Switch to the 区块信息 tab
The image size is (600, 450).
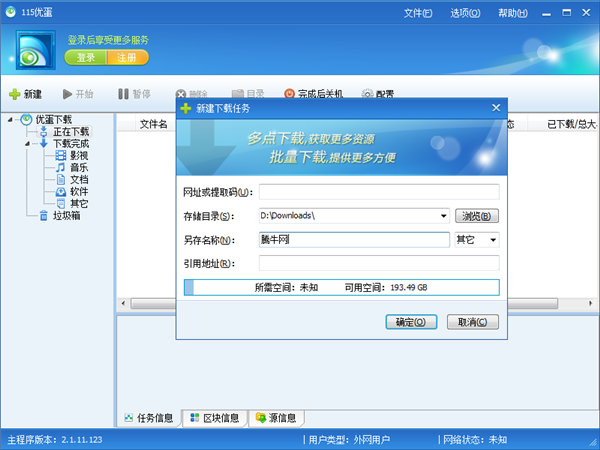click(x=215, y=418)
